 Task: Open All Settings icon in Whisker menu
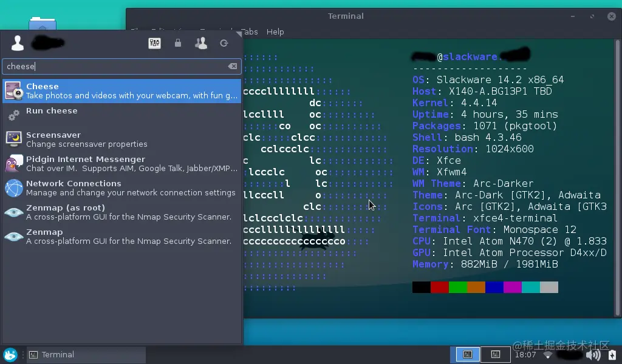(154, 43)
